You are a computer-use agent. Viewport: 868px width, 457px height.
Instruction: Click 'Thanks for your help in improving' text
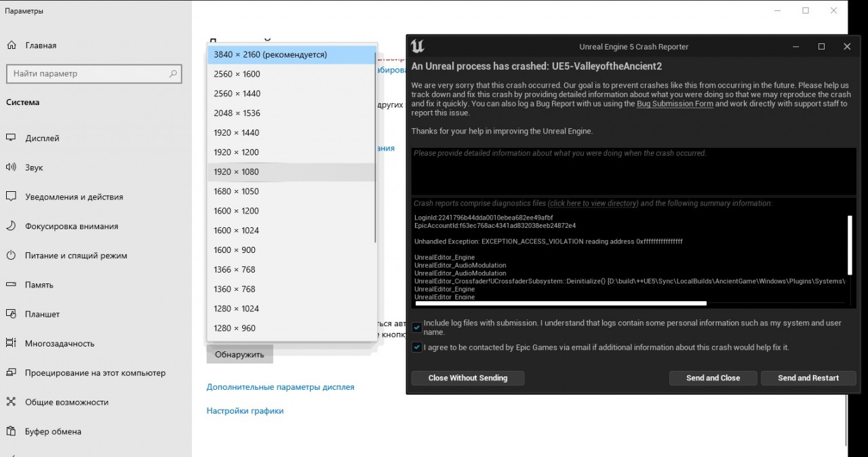click(502, 131)
